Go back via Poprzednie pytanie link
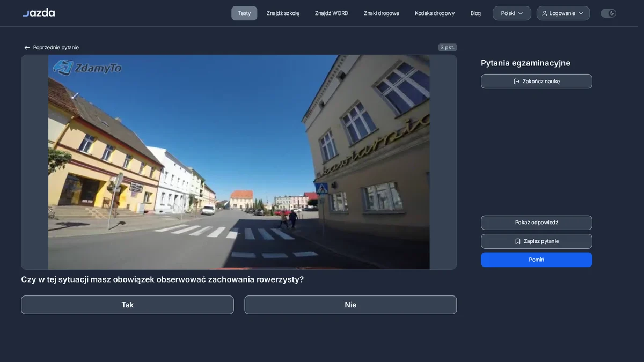This screenshot has height=362, width=644. click(x=52, y=48)
